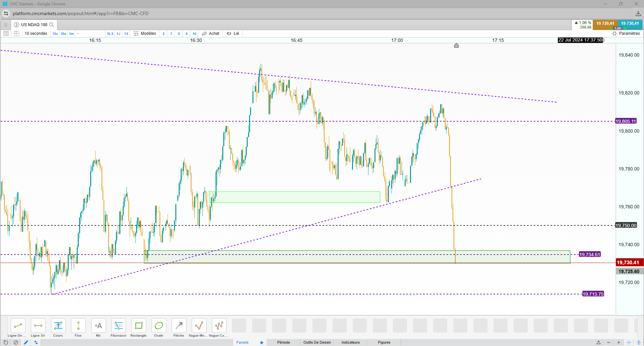This screenshot has width=644, height=346.
Task: Choose the Fixe vertical line tool
Action: pos(78,326)
